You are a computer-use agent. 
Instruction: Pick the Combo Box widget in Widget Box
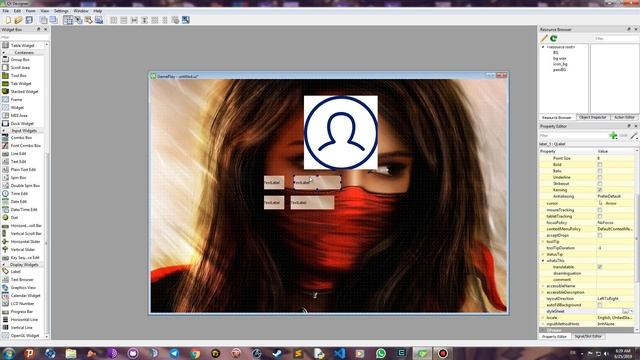(21, 138)
